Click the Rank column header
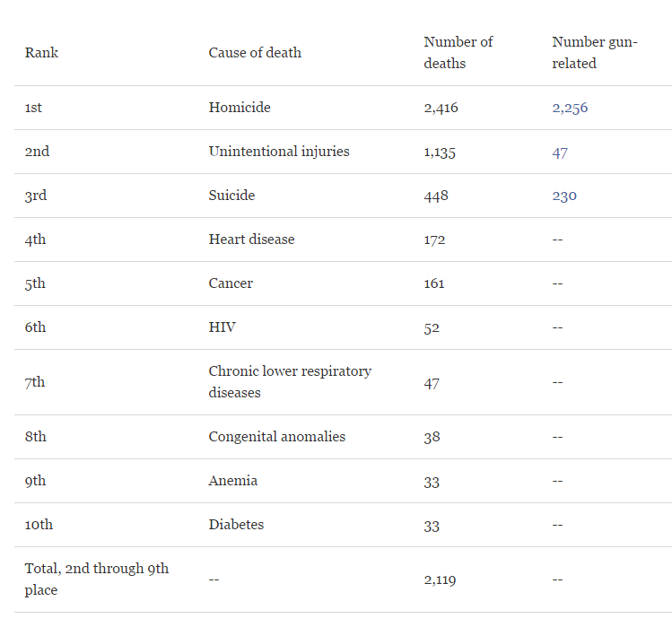Screen dimensions: 672x636 (41, 53)
